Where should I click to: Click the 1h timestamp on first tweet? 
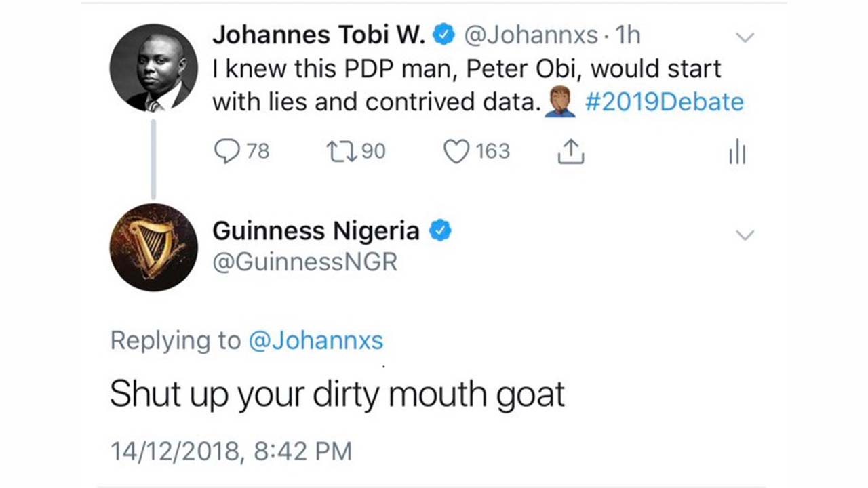(627, 35)
